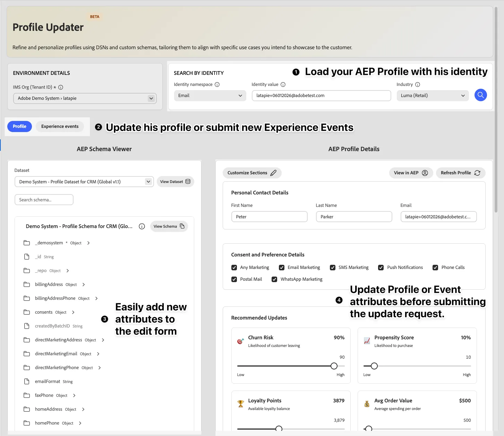Click the Search schema input field

[44, 200]
